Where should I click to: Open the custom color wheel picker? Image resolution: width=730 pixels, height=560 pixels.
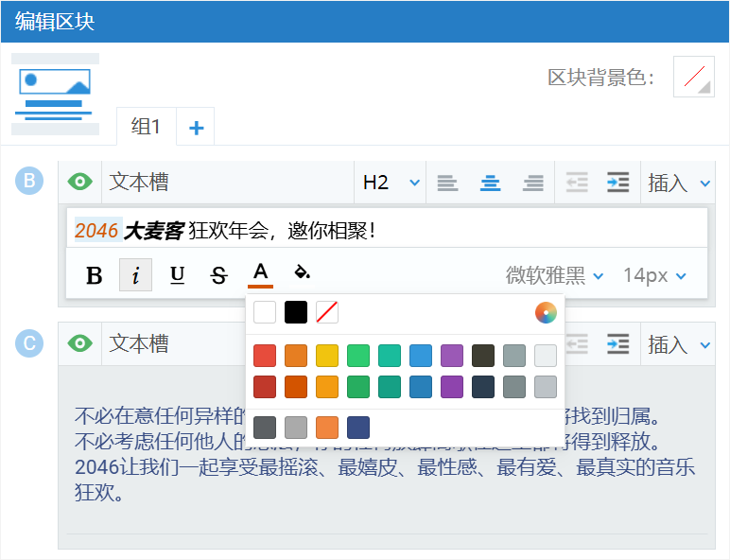546,312
